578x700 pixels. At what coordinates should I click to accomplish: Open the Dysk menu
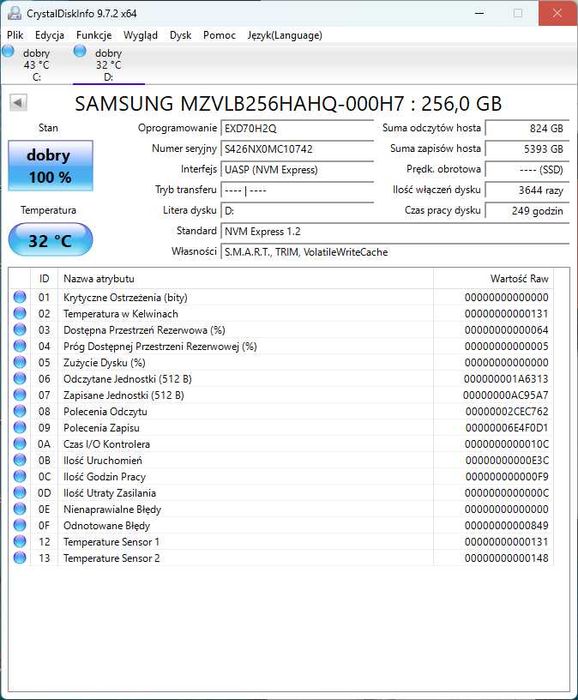(180, 35)
